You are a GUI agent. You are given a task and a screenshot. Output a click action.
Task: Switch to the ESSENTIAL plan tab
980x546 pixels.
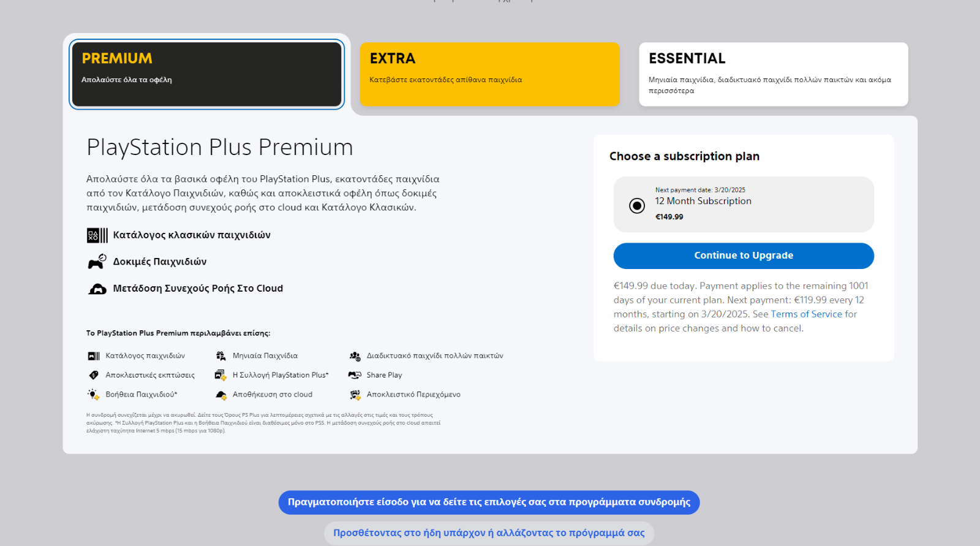pyautogui.click(x=774, y=74)
